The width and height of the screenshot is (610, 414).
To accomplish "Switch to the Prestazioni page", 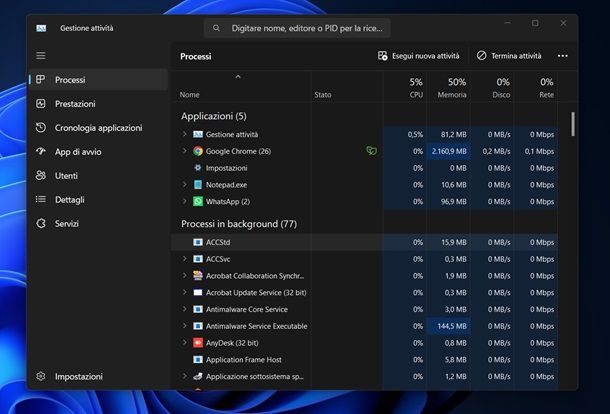I will (x=98, y=104).
